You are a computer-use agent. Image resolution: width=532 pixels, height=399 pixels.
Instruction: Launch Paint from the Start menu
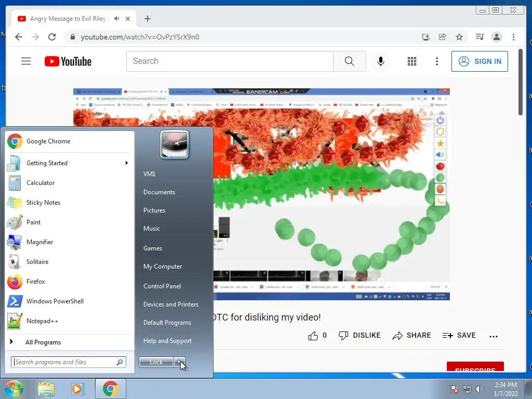pyautogui.click(x=70, y=222)
